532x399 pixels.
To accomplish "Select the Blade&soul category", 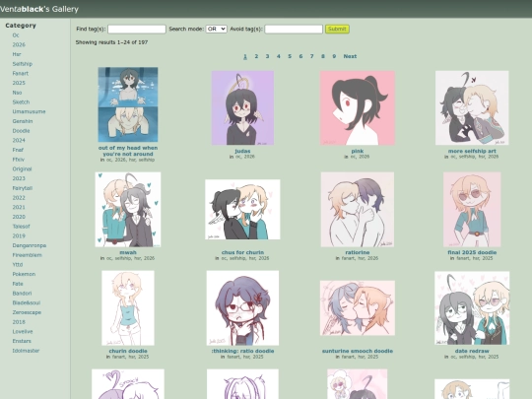I will (27, 302).
